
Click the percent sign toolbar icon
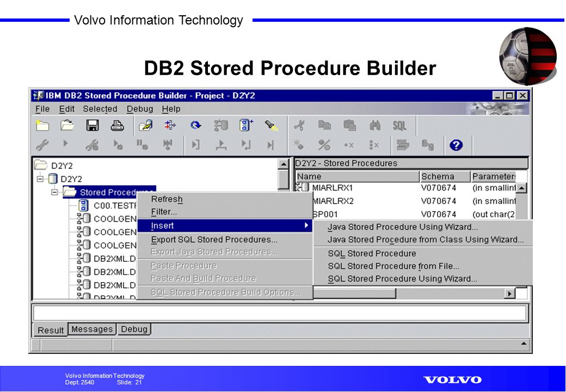[x=324, y=145]
